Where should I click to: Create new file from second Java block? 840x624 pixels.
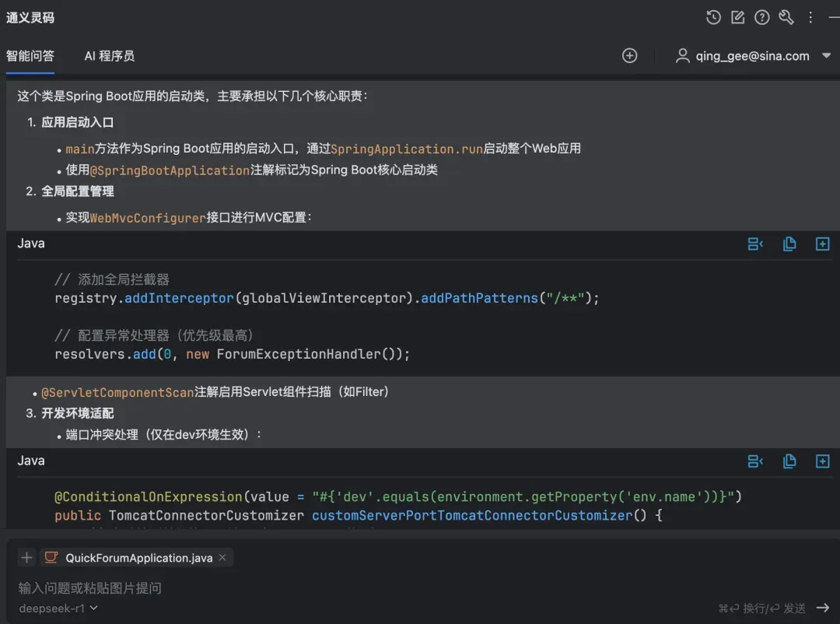pyautogui.click(x=822, y=461)
